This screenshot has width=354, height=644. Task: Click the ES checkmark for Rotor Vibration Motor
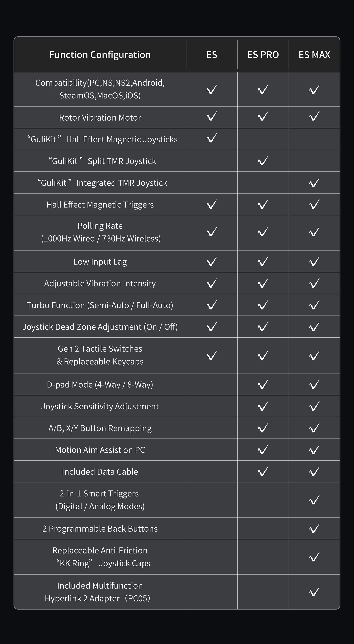(212, 116)
